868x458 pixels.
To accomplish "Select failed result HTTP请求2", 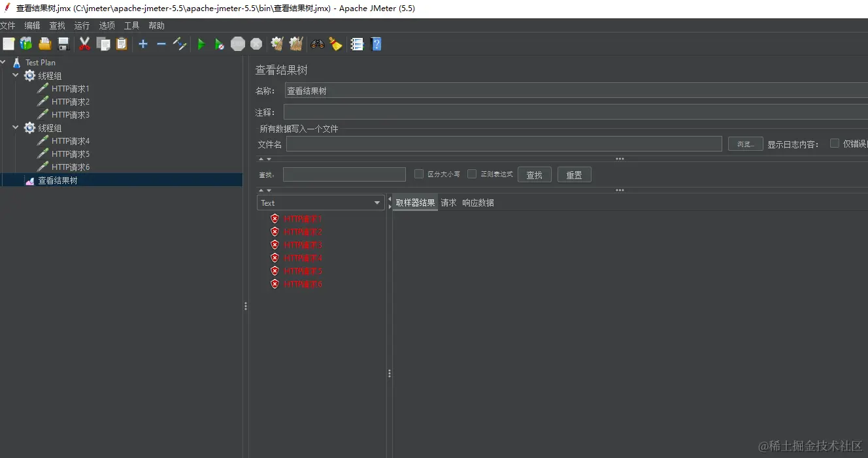I will (303, 232).
